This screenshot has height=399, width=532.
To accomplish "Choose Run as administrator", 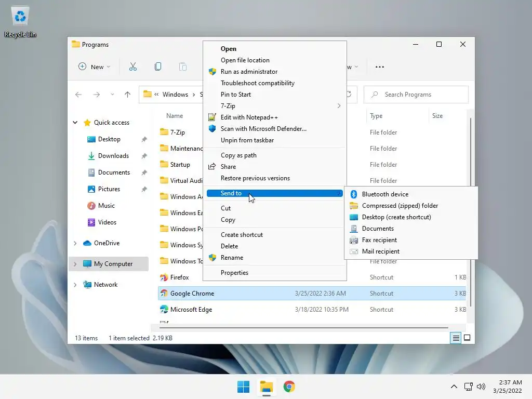I will pyautogui.click(x=274, y=72).
